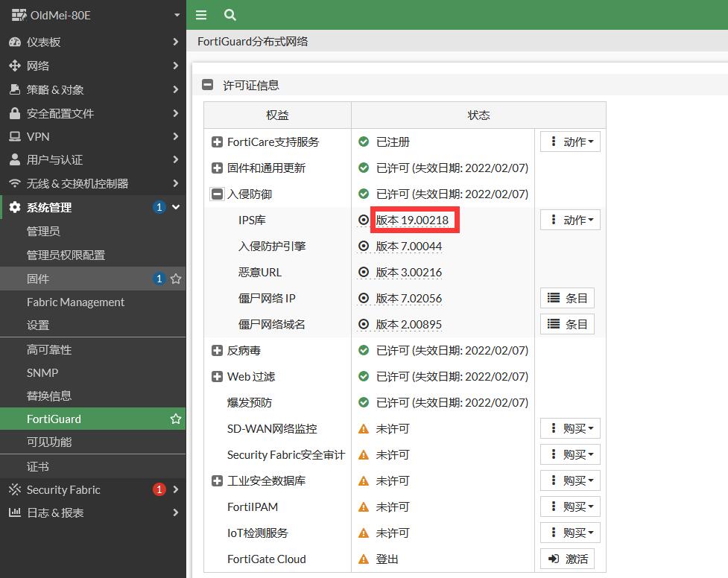728x578 pixels.
Task: Click the 安全配置文件 lock icon
Action: click(15, 112)
